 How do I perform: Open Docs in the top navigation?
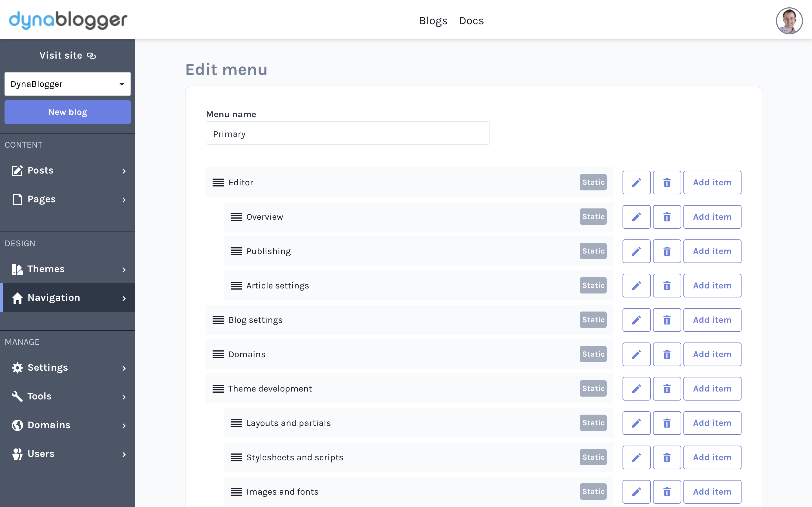click(x=471, y=21)
